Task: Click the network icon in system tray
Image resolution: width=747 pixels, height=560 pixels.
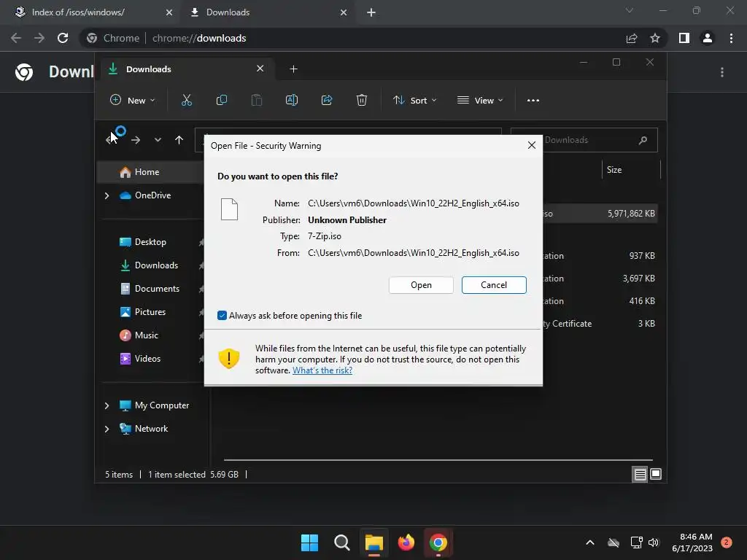Action: [x=636, y=542]
